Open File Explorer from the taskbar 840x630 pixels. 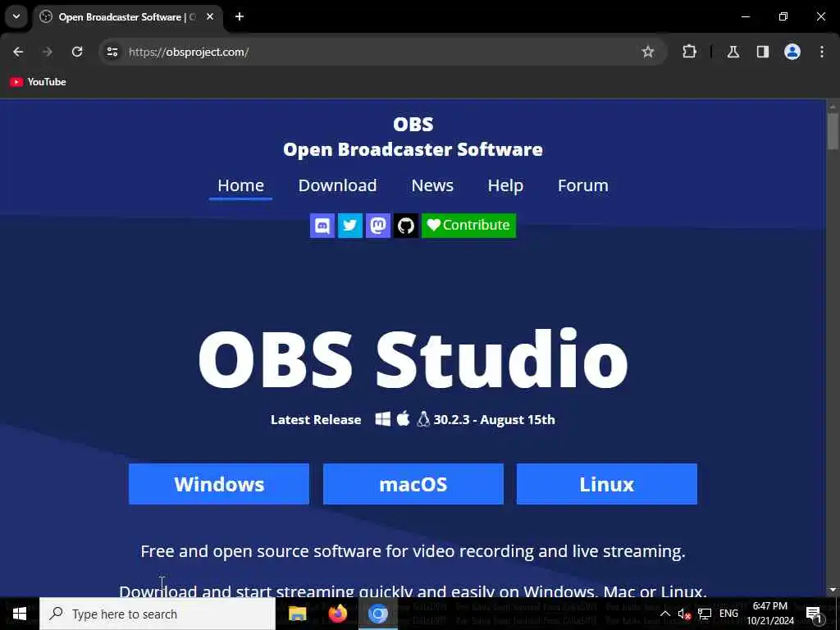297,614
